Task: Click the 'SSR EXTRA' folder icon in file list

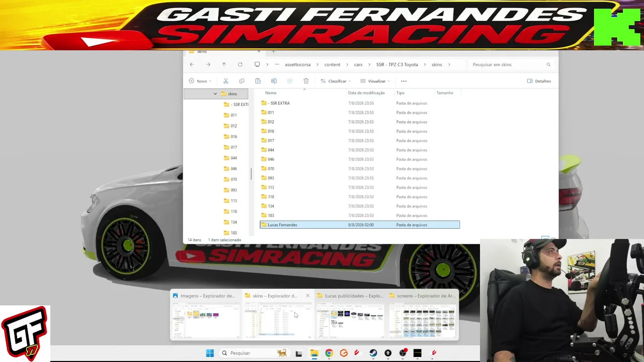Action: pyautogui.click(x=264, y=103)
